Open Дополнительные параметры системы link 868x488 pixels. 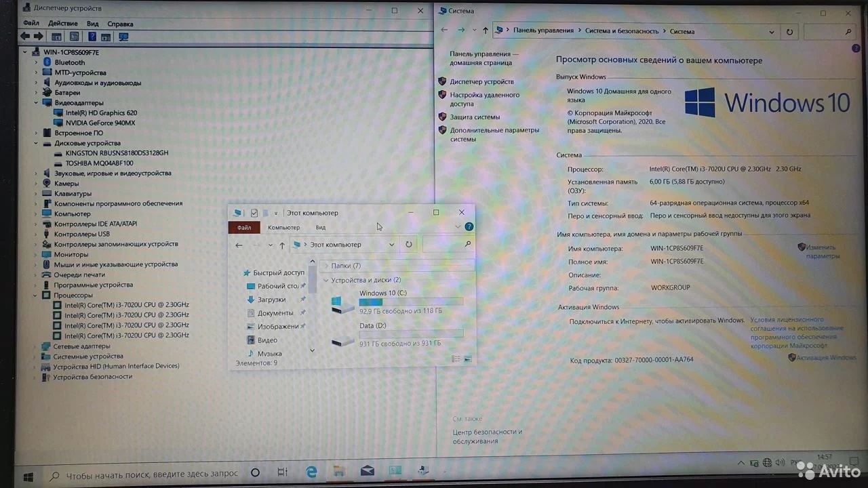[494, 134]
